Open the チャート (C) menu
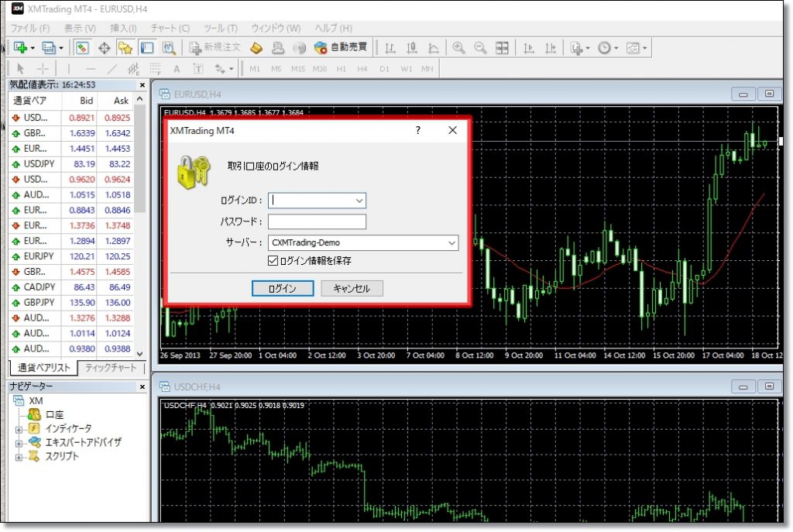 click(170, 29)
